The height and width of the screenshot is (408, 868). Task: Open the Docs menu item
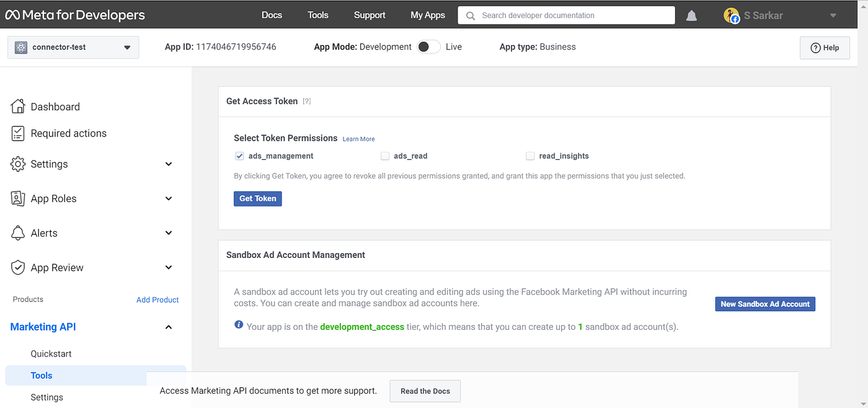coord(272,15)
